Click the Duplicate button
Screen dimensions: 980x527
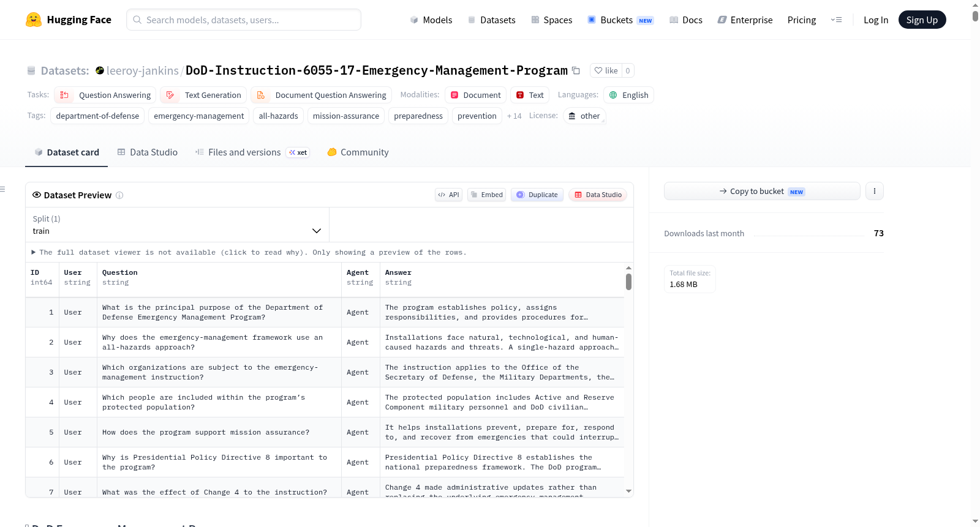[x=537, y=195]
